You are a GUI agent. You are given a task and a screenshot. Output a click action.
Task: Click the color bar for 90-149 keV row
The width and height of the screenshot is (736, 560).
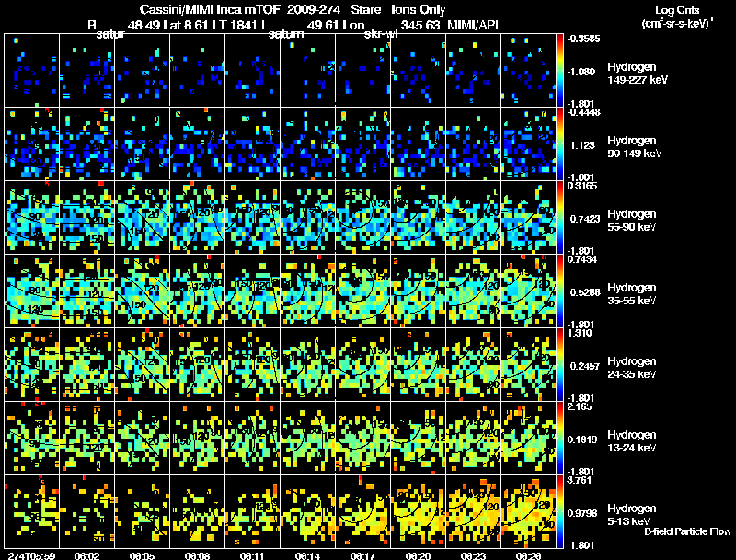click(559, 144)
